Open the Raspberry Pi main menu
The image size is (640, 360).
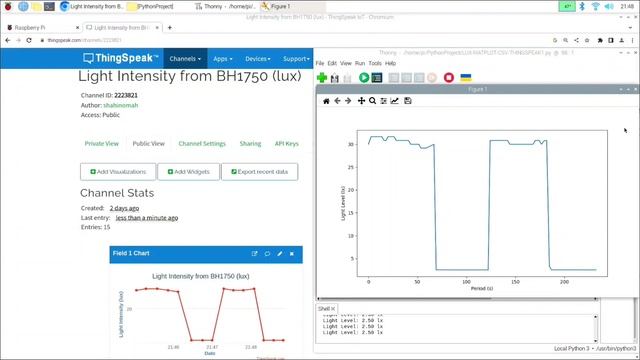8,6
